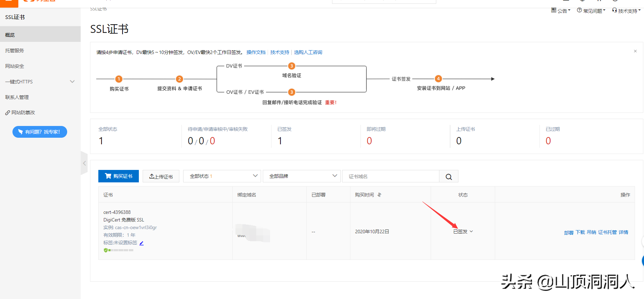This screenshot has width=644, height=299.
Task: Expand the 一键式HTTPS sidebar menu
Action: (40, 82)
